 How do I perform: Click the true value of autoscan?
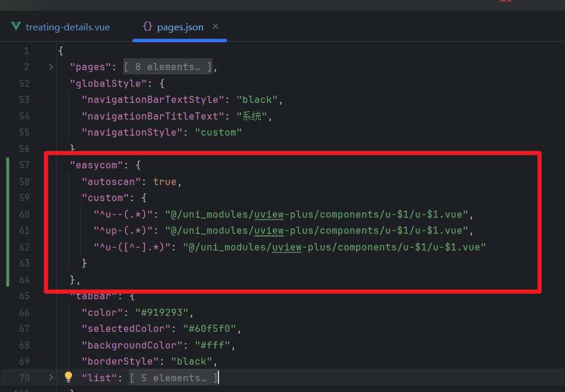coord(165,182)
